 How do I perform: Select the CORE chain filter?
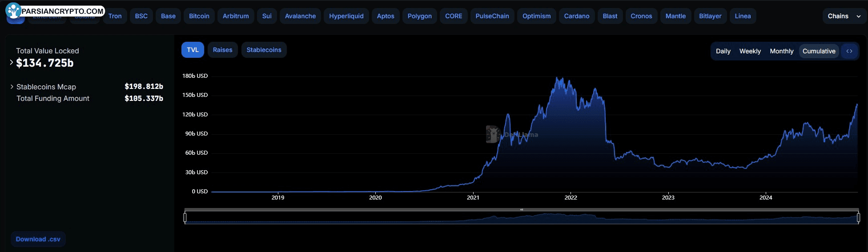tap(454, 16)
